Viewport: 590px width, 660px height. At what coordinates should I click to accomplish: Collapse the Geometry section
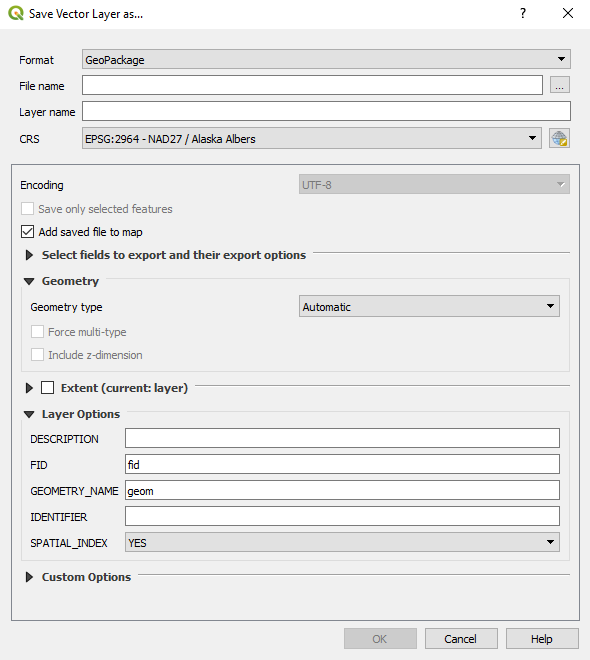29,281
